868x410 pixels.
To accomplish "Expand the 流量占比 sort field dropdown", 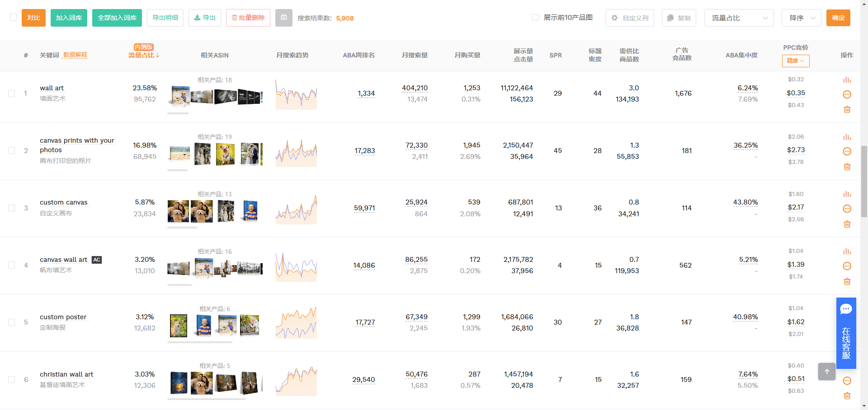I will tap(739, 18).
